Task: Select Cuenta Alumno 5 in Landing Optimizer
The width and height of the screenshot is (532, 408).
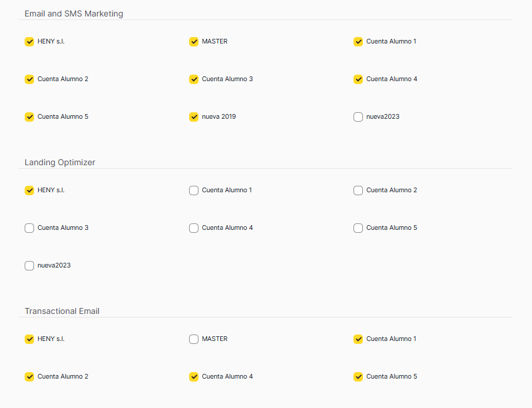Action: tap(358, 228)
